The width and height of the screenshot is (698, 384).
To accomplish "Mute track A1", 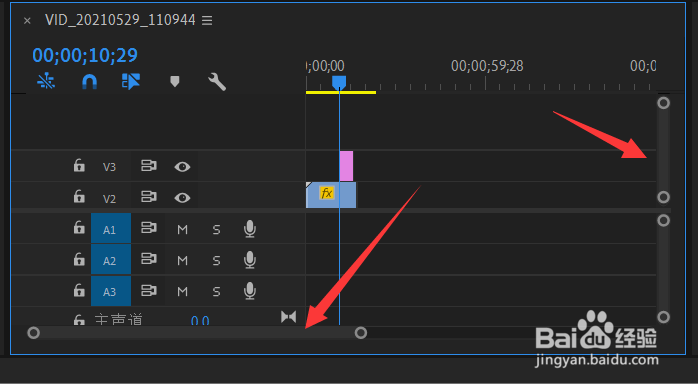I will 183,230.
